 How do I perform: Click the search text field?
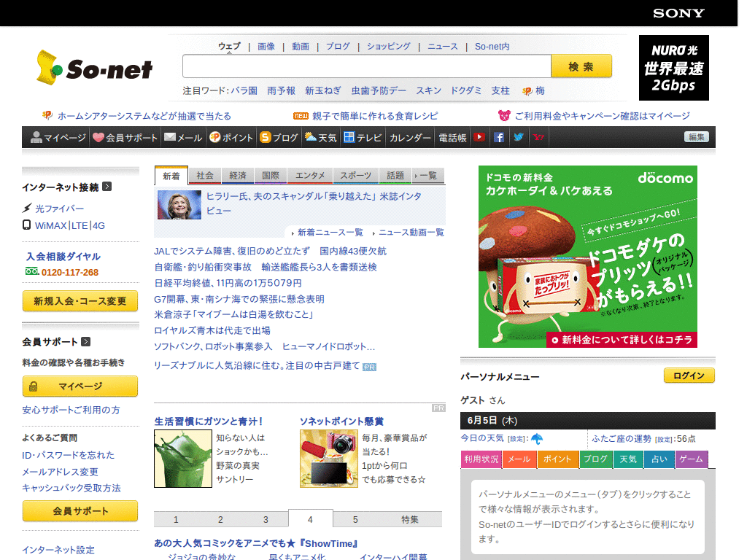pos(366,66)
